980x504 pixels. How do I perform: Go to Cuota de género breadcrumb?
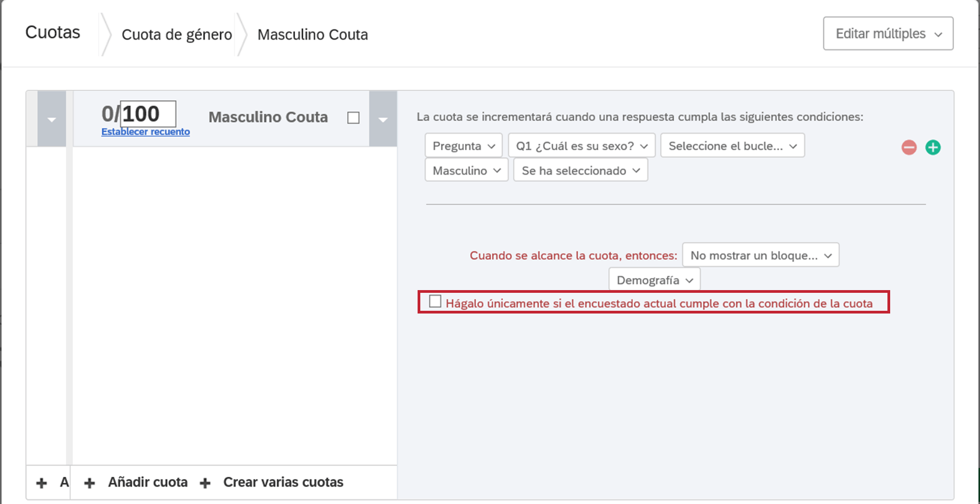pyautogui.click(x=177, y=34)
